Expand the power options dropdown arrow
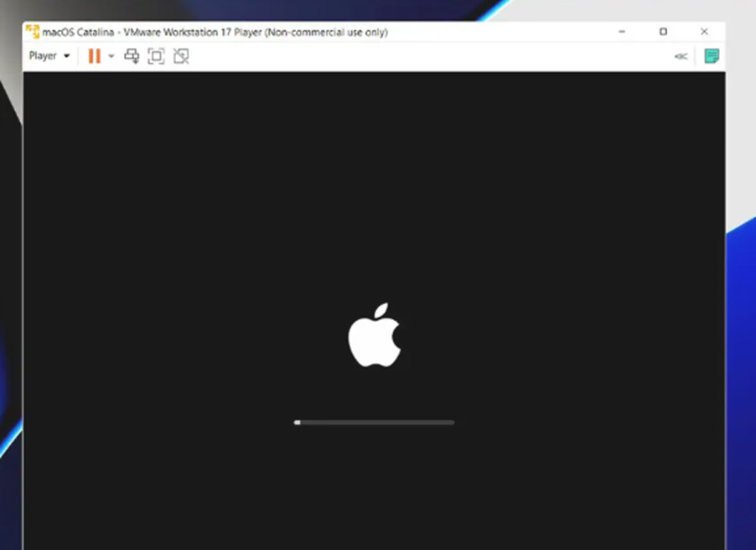Screen dimensions: 756x550 point(111,56)
